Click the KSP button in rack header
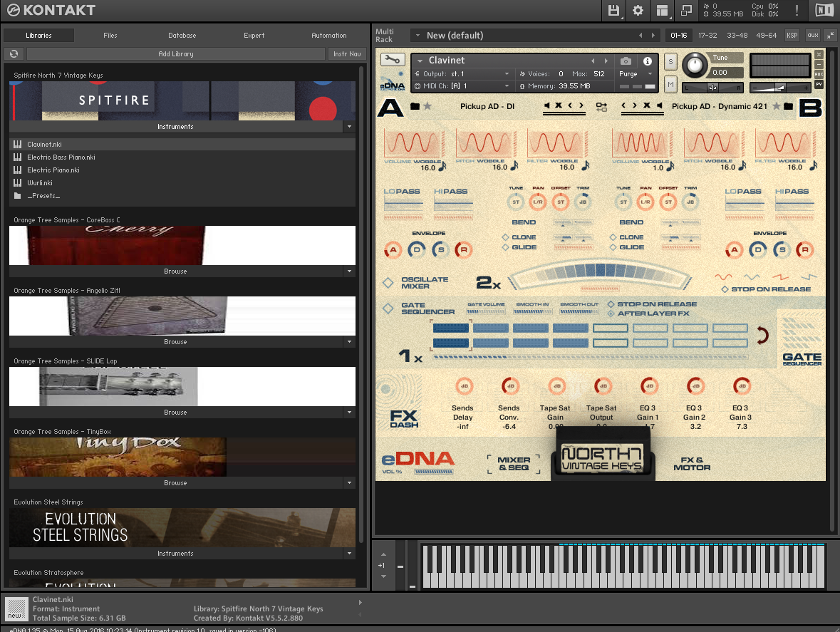The image size is (840, 632). 792,36
